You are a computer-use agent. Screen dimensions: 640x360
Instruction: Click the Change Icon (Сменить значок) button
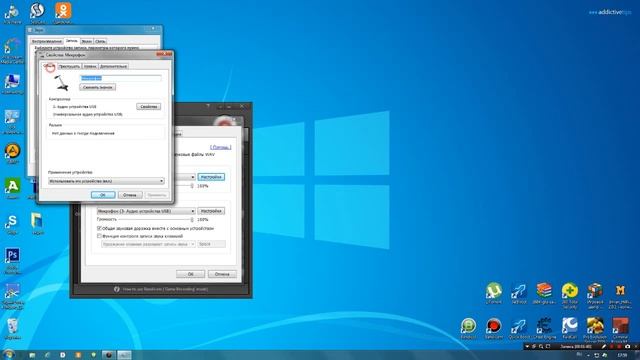coord(98,87)
